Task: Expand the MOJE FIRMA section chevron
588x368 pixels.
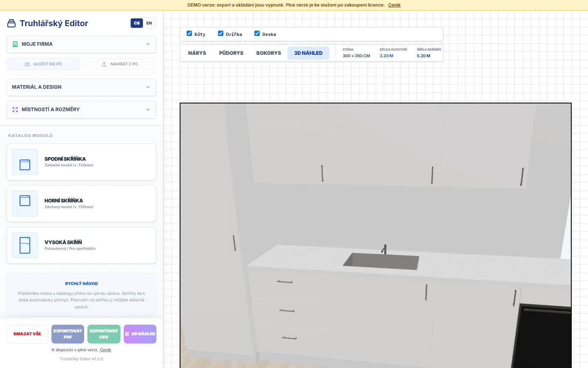Action: [x=148, y=44]
